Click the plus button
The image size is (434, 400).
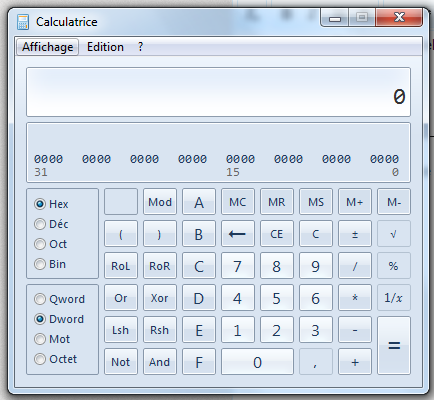(355, 362)
